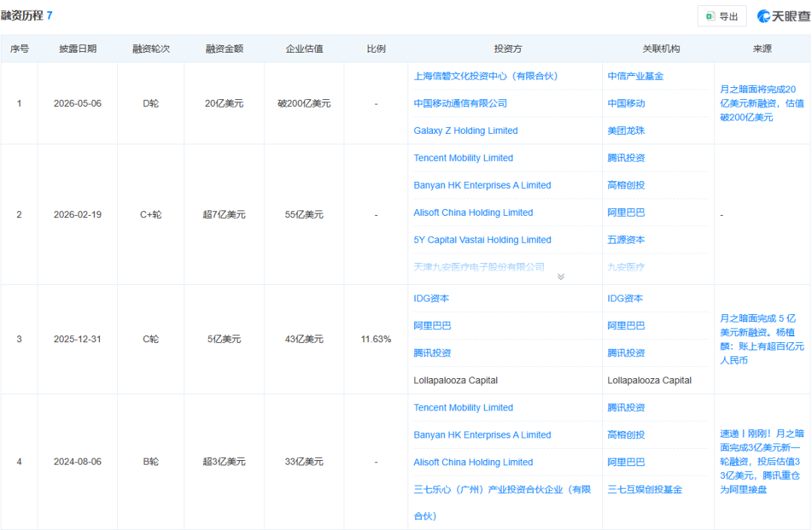
Task: Click the 融资金额 column header
Action: click(x=224, y=49)
